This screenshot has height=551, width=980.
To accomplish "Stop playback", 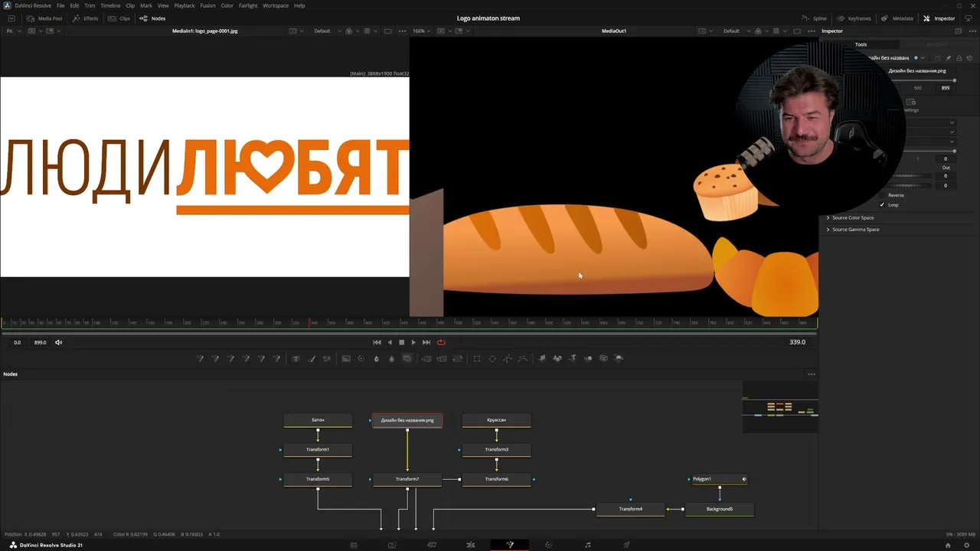I will point(401,343).
